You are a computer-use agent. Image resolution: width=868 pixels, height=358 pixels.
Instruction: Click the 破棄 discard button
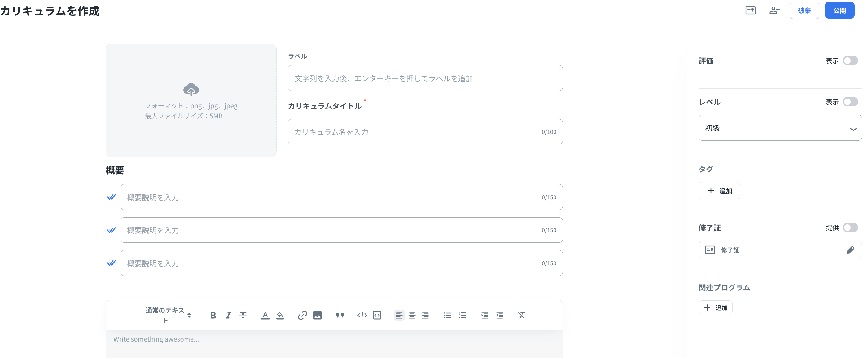pos(804,11)
